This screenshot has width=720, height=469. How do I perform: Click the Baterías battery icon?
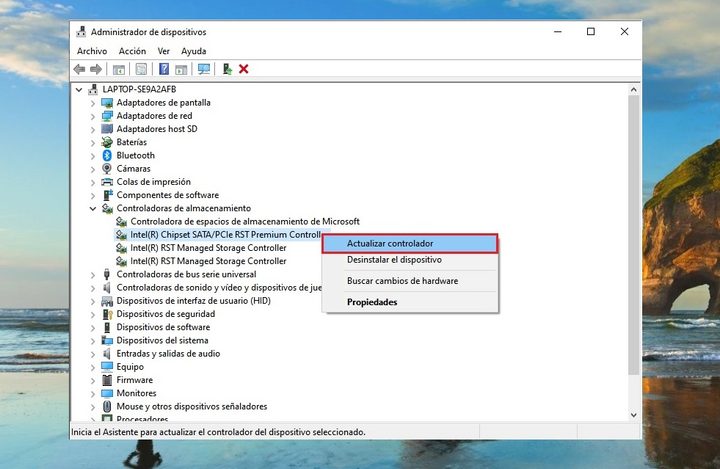pos(107,142)
